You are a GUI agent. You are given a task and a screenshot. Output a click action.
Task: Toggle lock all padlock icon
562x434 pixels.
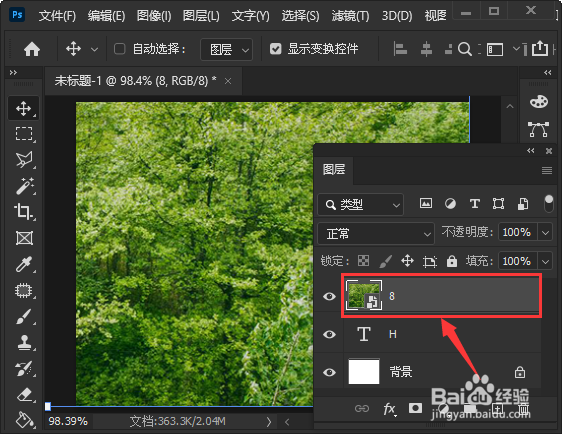coord(452,261)
